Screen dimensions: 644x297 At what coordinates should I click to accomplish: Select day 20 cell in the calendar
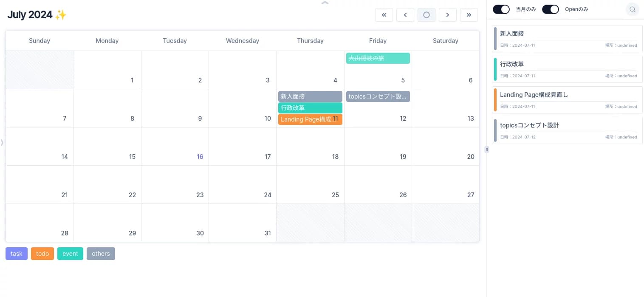(446, 146)
